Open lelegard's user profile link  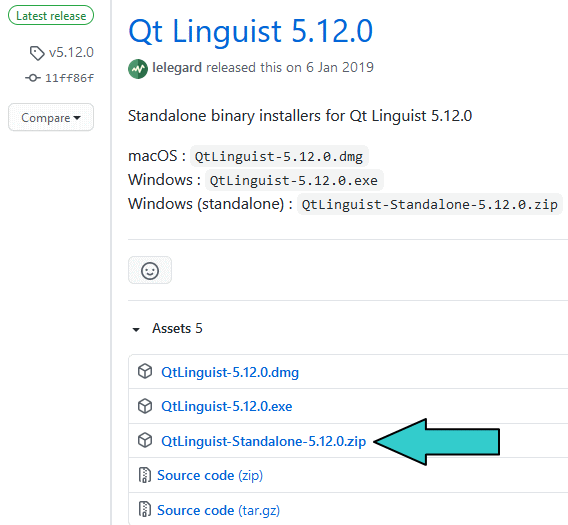point(177,68)
